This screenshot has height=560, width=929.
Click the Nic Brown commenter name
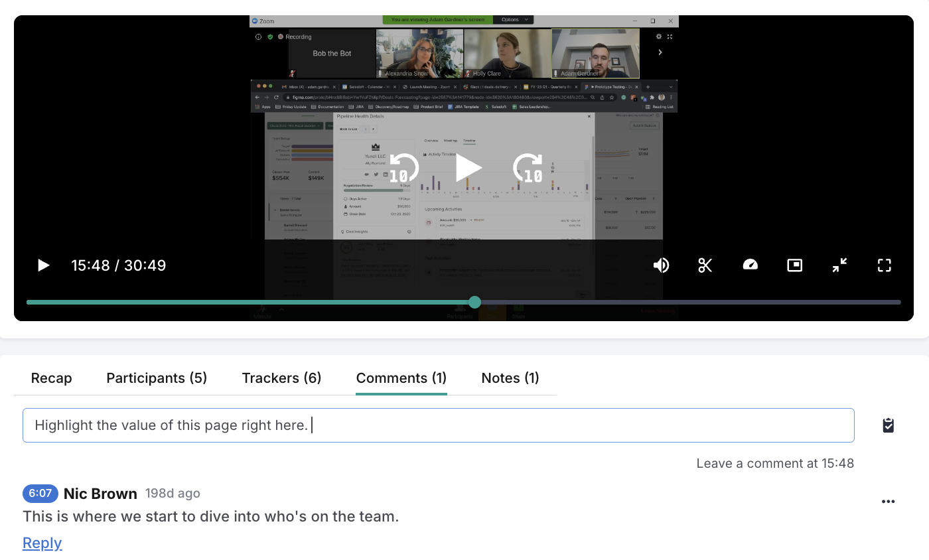pyautogui.click(x=100, y=494)
